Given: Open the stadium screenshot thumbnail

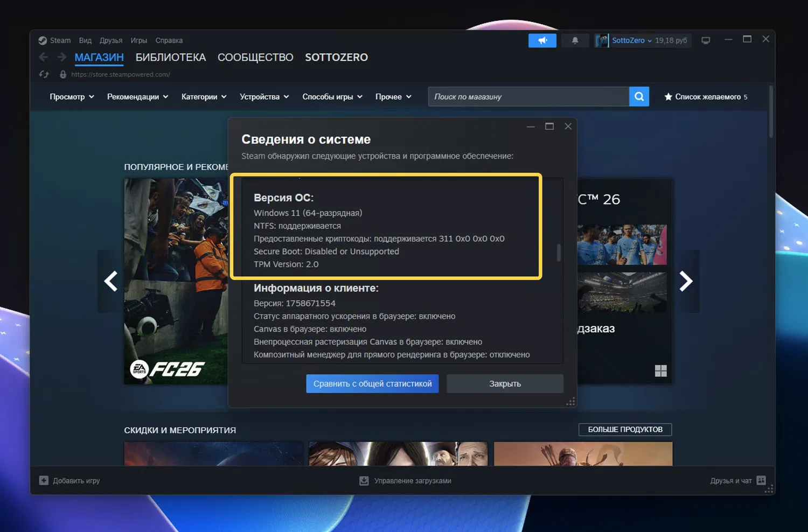Looking at the screenshot, I should point(622,292).
